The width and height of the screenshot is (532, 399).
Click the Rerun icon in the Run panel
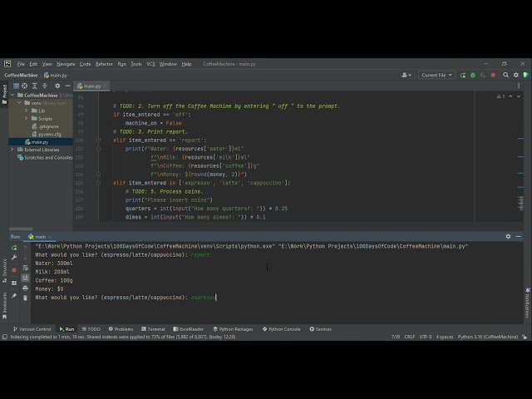click(x=14, y=248)
